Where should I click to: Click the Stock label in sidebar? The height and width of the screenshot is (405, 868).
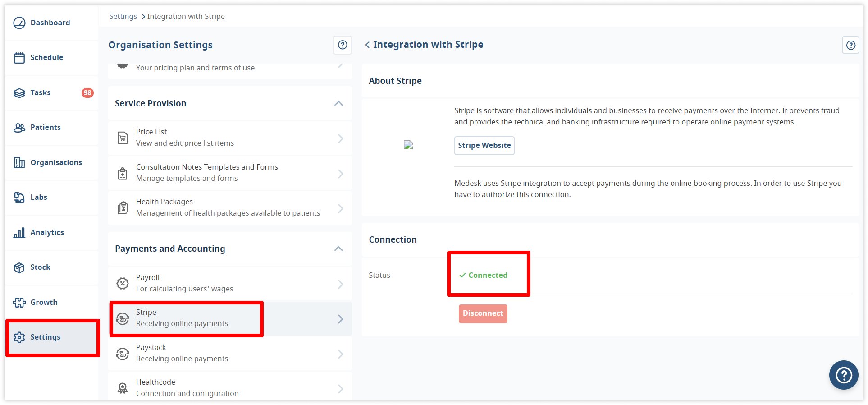(41, 267)
